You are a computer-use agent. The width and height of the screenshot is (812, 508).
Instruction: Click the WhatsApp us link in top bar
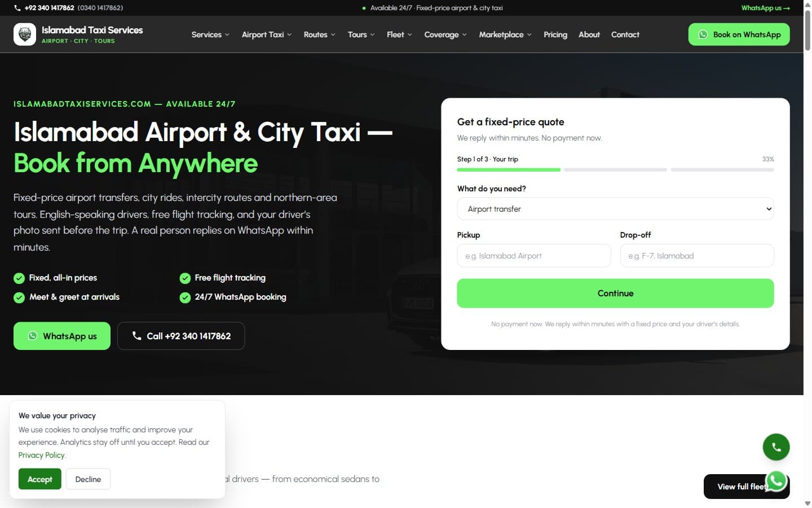(x=765, y=8)
